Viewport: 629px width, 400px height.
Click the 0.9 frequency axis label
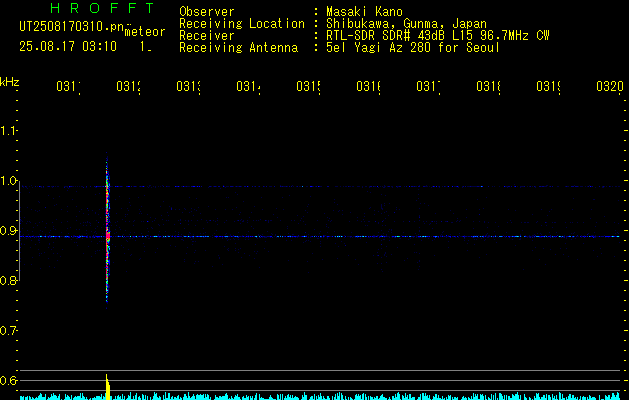click(8, 231)
